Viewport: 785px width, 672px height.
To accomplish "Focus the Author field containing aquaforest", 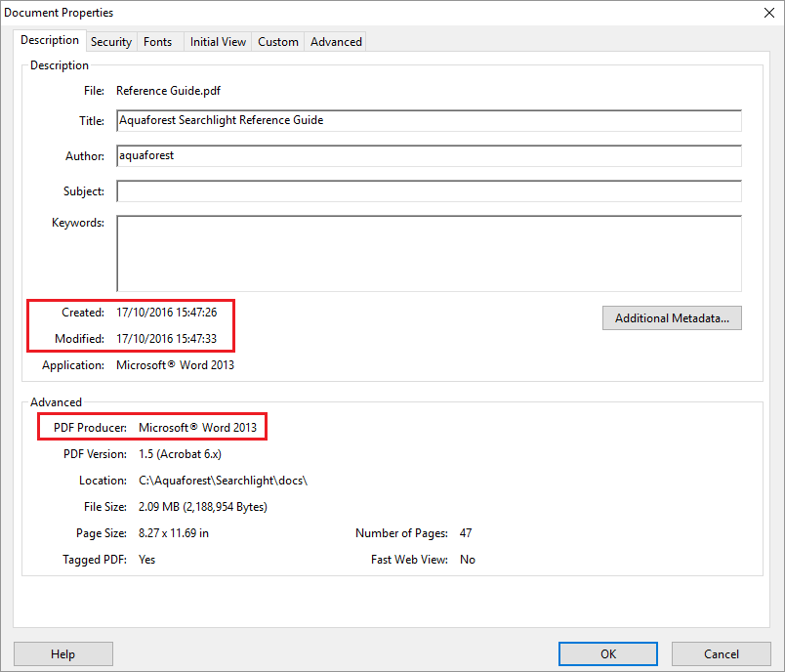I will (429, 155).
